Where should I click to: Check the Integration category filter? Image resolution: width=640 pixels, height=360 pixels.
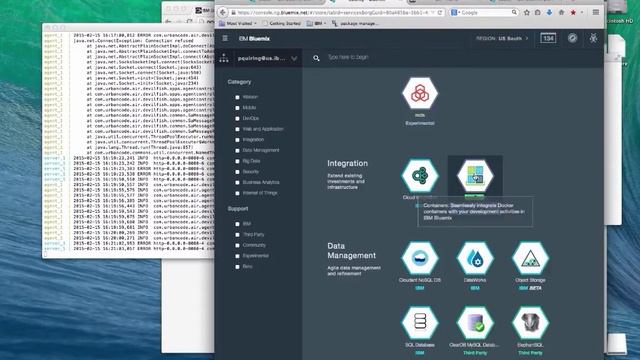click(x=237, y=140)
